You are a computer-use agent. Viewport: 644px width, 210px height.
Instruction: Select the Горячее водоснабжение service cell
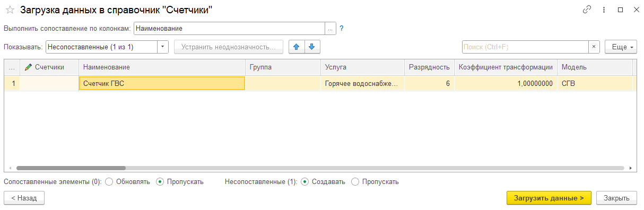pyautogui.click(x=362, y=83)
